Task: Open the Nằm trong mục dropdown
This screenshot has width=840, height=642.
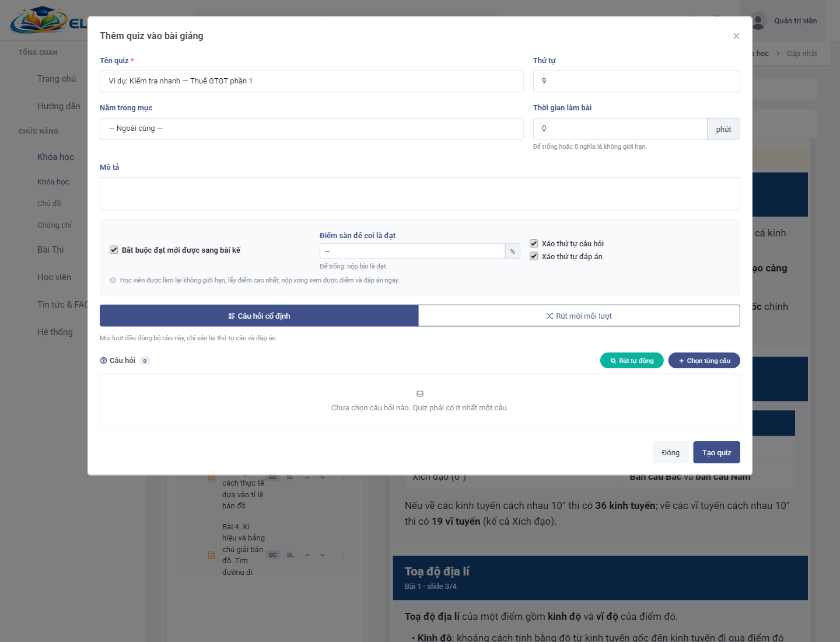Action: point(311,128)
